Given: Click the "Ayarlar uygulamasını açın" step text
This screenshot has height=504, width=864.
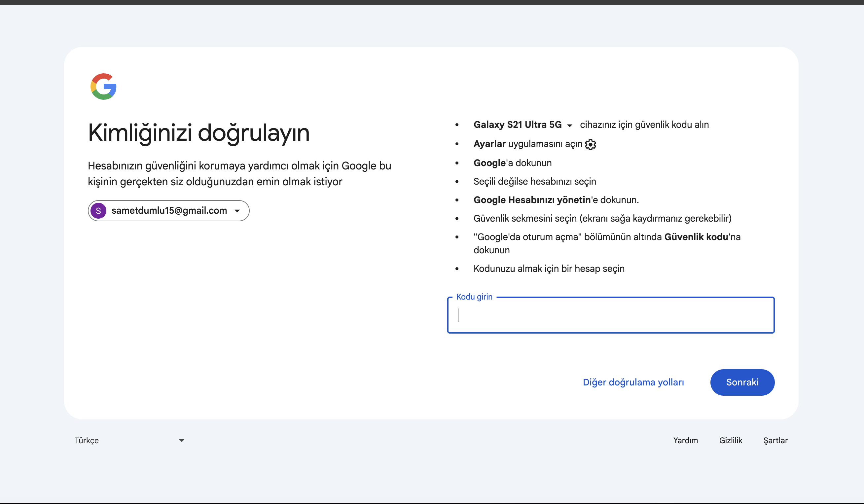Looking at the screenshot, I should coord(528,144).
